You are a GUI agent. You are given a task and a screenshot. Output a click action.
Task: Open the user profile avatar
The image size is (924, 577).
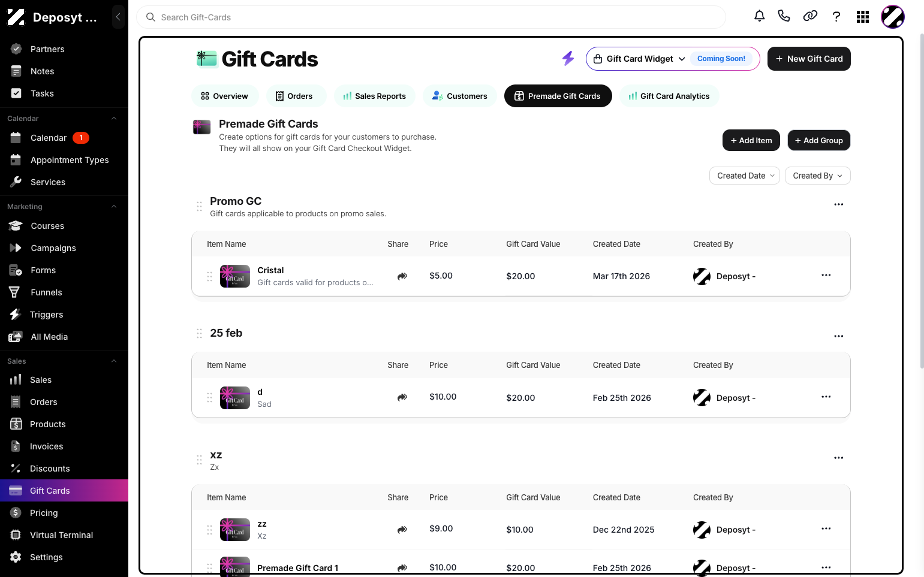click(x=892, y=17)
